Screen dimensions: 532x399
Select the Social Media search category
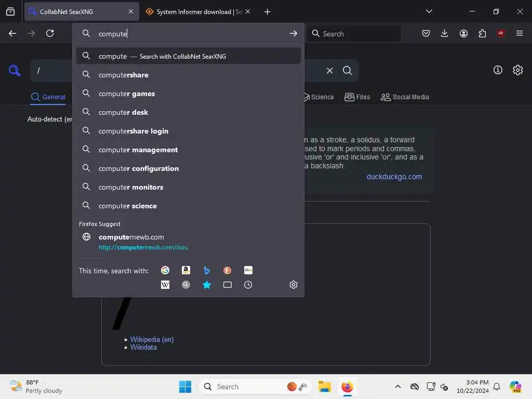[x=405, y=97]
